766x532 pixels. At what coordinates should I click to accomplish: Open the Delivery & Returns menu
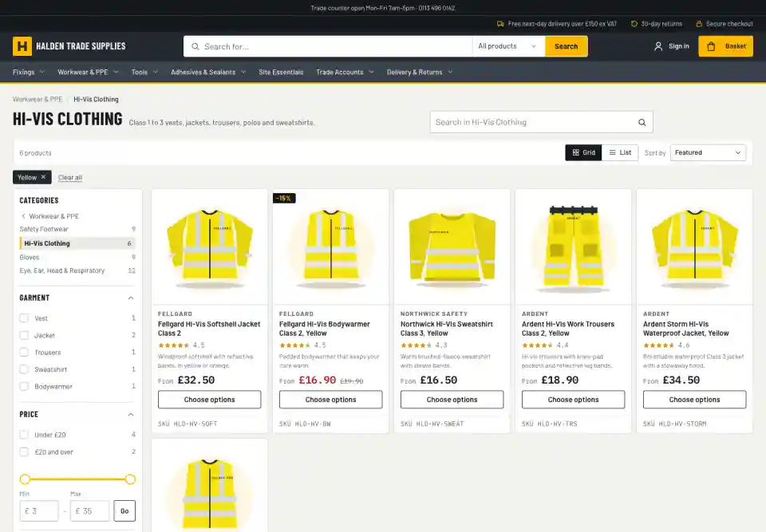(x=421, y=73)
